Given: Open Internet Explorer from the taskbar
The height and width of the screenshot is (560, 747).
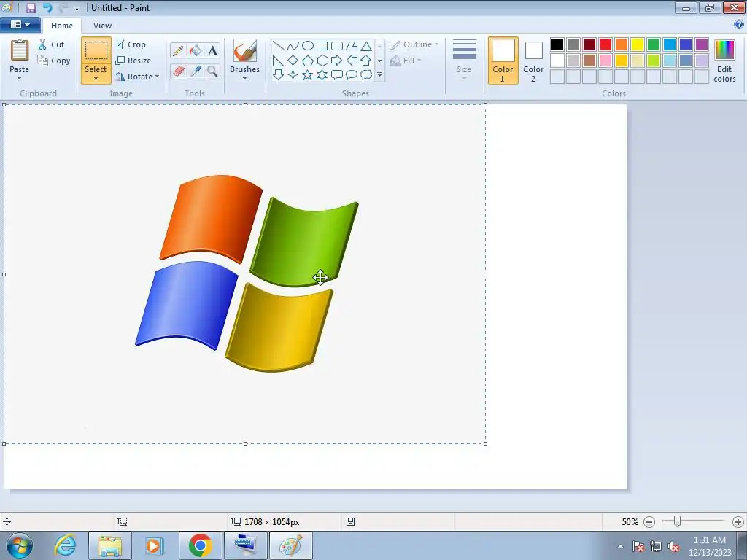Looking at the screenshot, I should [x=65, y=545].
